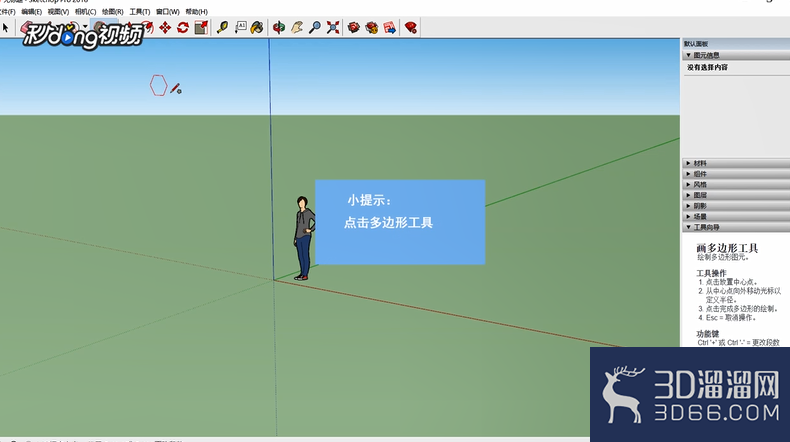Click the Send to LayOut icon
This screenshot has width=790, height=442.
[390, 27]
